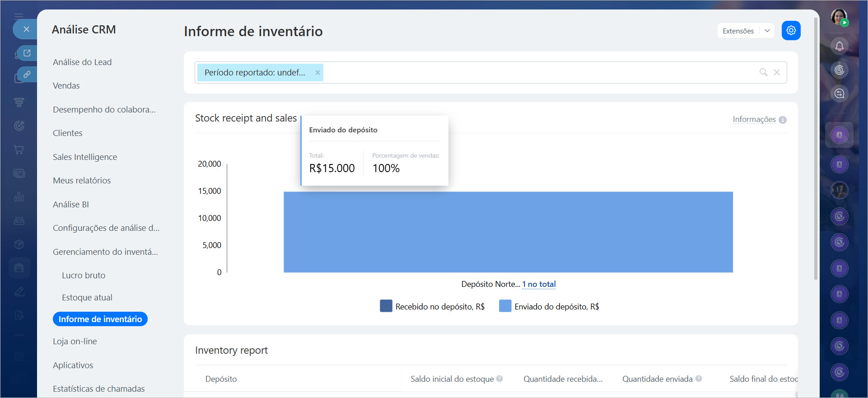
Task: Click help icon next to Quantidade enviada
Action: coord(699,379)
